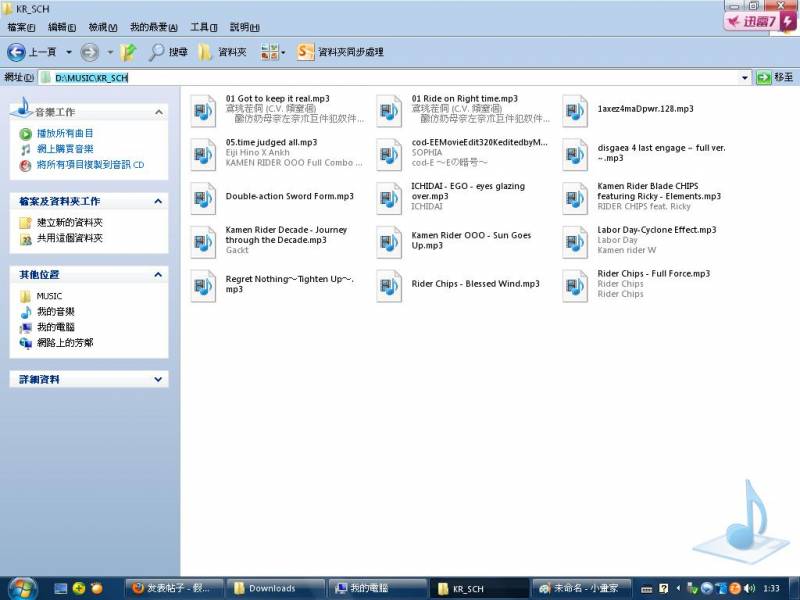Click the Back (上一頁) arrow icon
The width and height of the screenshot is (800, 600).
point(17,52)
